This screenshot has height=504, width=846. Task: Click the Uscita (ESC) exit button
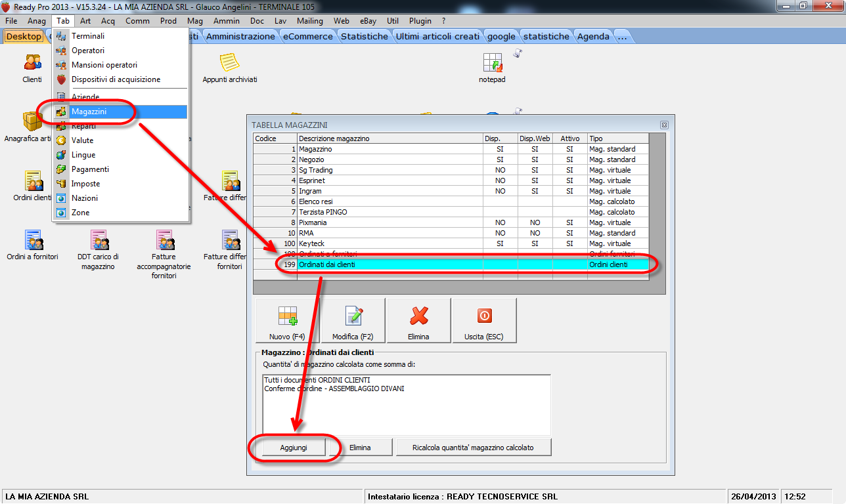485,320
